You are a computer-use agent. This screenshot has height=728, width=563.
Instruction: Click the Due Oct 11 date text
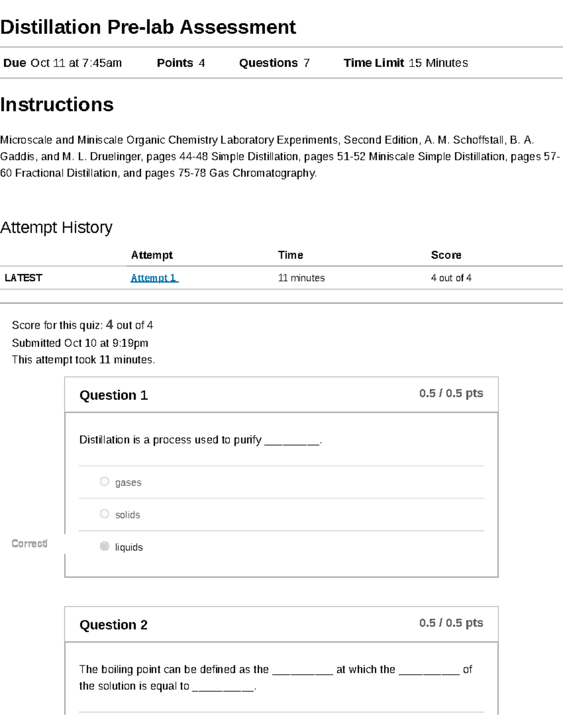(62, 63)
